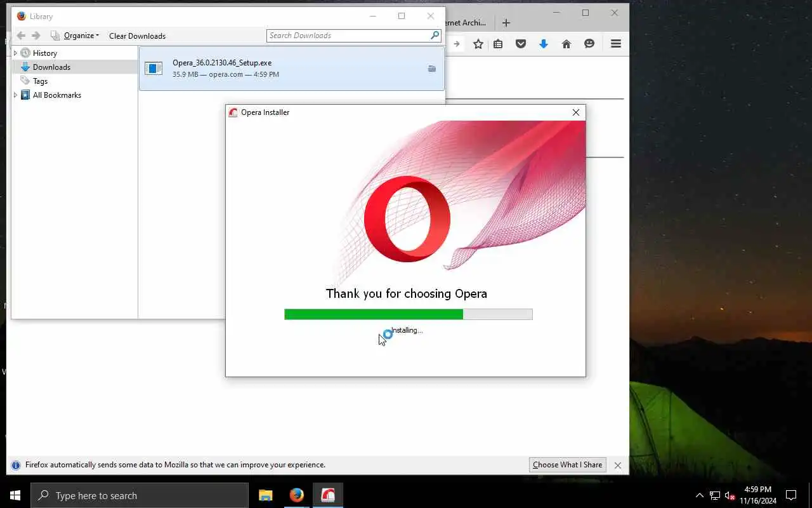Show bookmarks list in Firefox toolbar
The image size is (812, 508).
pyautogui.click(x=499, y=44)
